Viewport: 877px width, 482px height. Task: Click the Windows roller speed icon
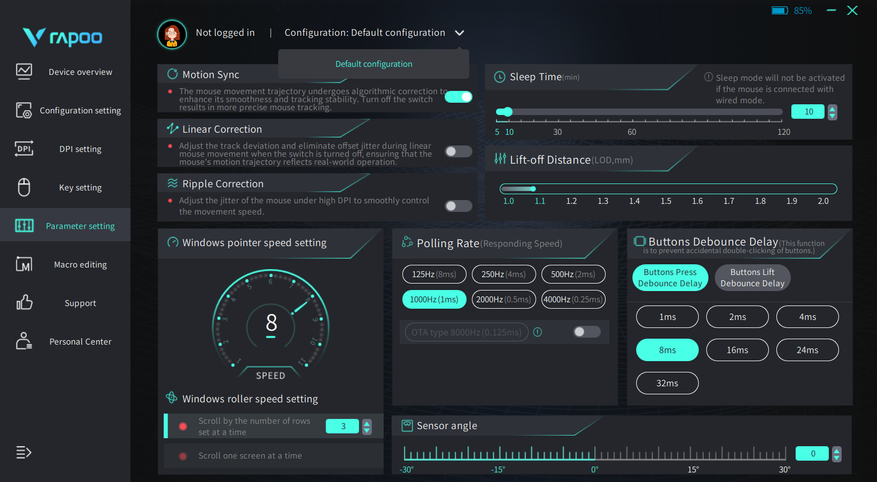[172, 398]
